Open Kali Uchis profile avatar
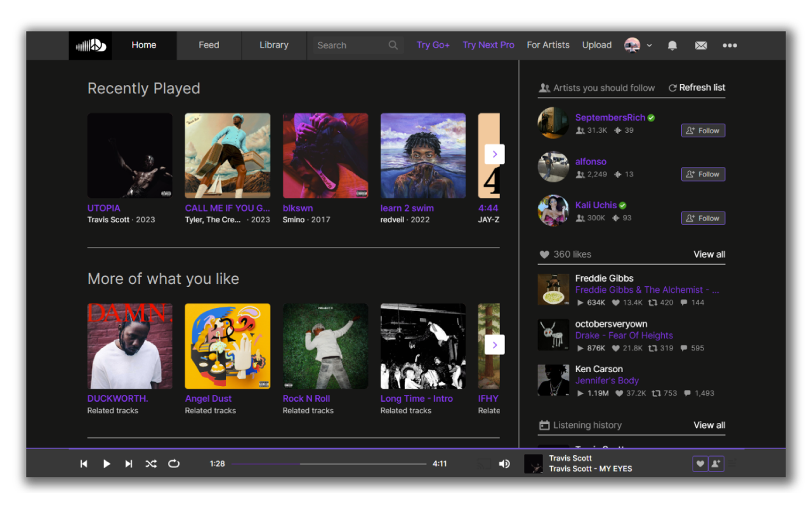 click(x=553, y=210)
